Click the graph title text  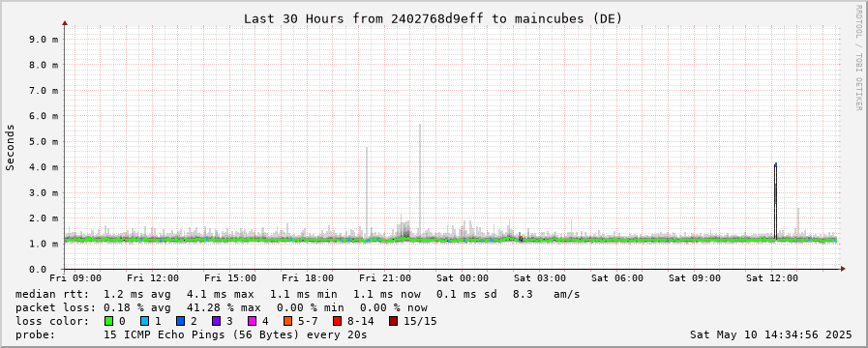(434, 18)
